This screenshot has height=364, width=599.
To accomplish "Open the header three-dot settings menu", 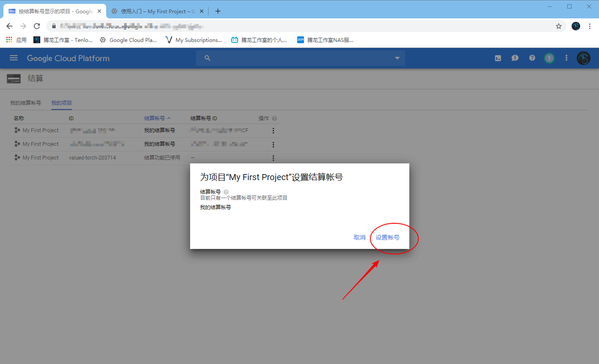I will 566,58.
